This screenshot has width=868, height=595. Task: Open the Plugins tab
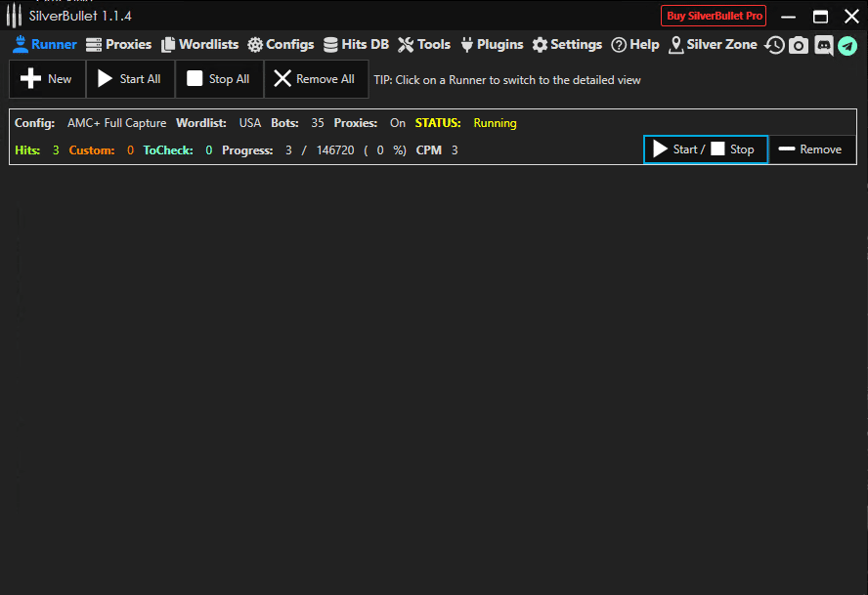[492, 44]
